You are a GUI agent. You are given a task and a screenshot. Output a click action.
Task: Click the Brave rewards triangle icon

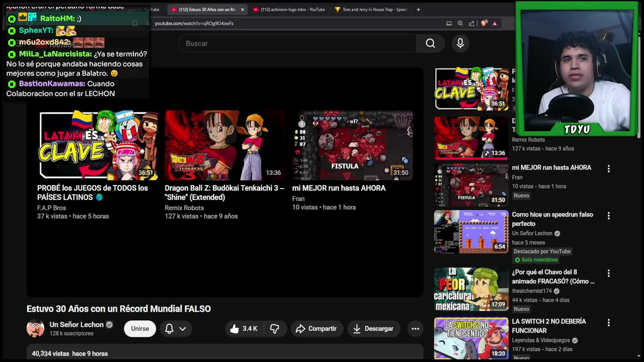pos(495,23)
